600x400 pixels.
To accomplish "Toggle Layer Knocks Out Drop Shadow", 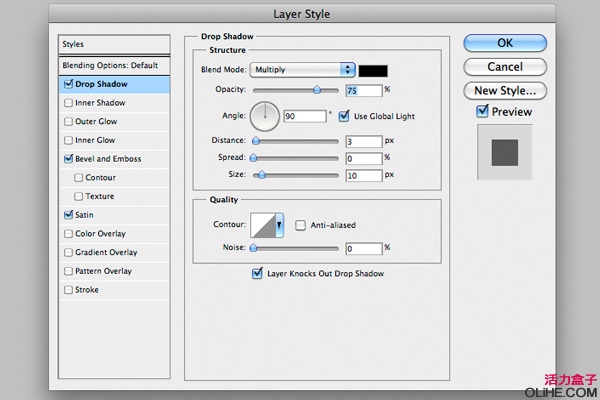I will click(257, 273).
